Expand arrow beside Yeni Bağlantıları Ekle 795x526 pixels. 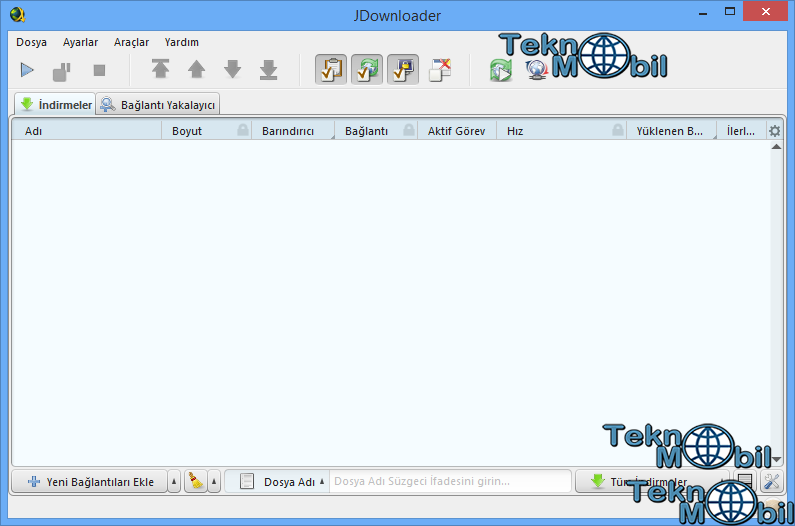(x=174, y=481)
